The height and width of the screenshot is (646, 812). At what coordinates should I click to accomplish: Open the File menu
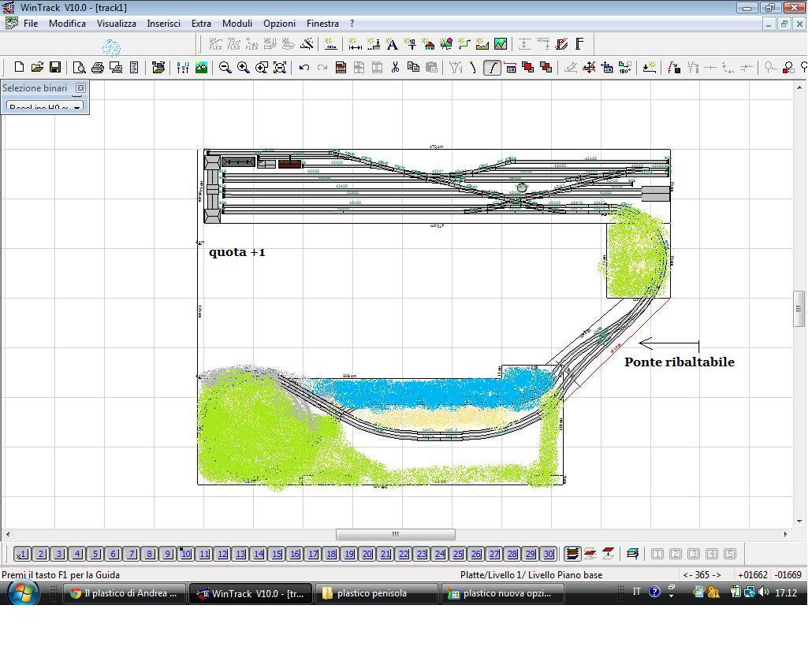tap(31, 24)
